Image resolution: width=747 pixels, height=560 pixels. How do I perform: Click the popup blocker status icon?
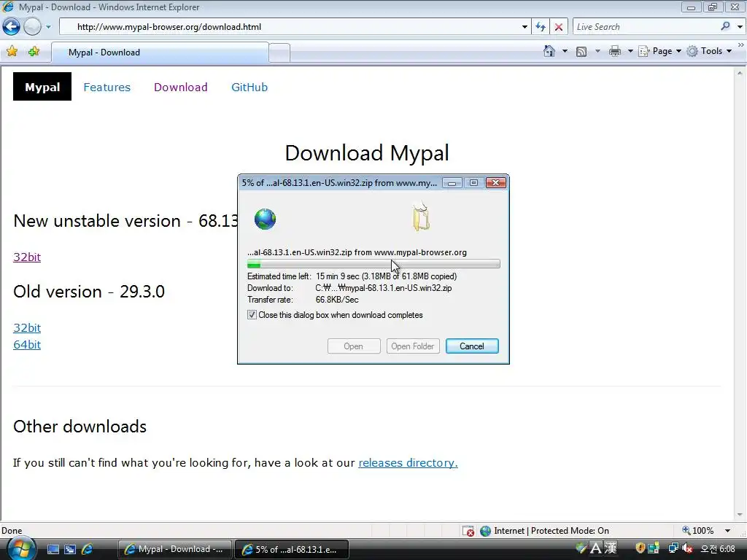tap(468, 531)
